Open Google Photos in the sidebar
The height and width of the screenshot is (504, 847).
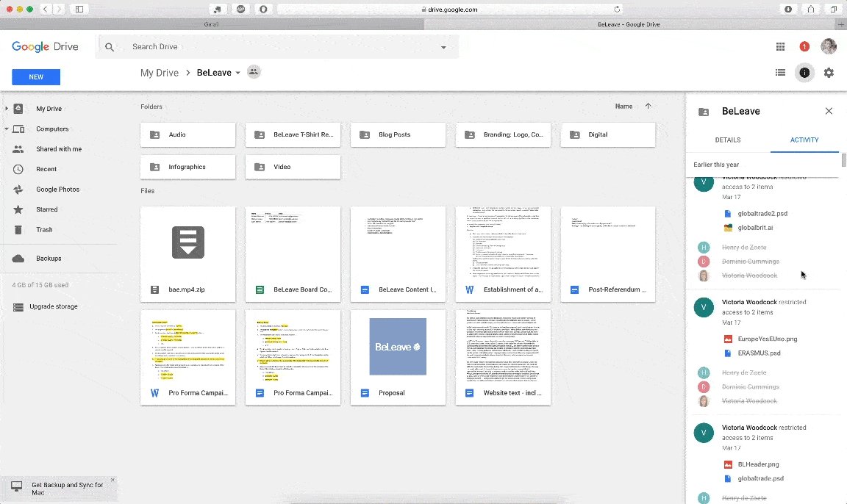[58, 190]
